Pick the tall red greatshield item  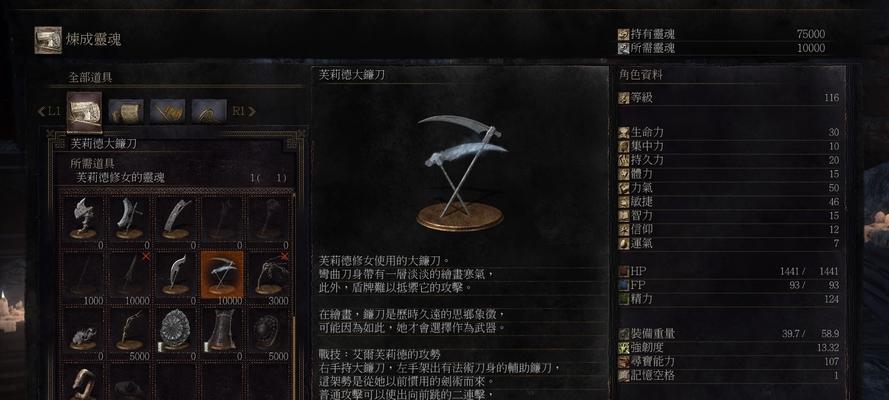222,331
